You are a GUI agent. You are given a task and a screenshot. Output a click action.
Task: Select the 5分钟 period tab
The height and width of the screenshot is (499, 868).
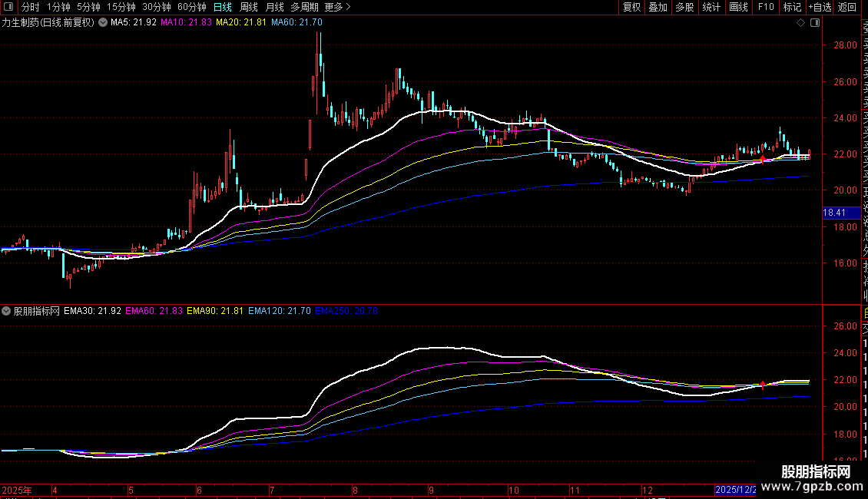click(88, 8)
